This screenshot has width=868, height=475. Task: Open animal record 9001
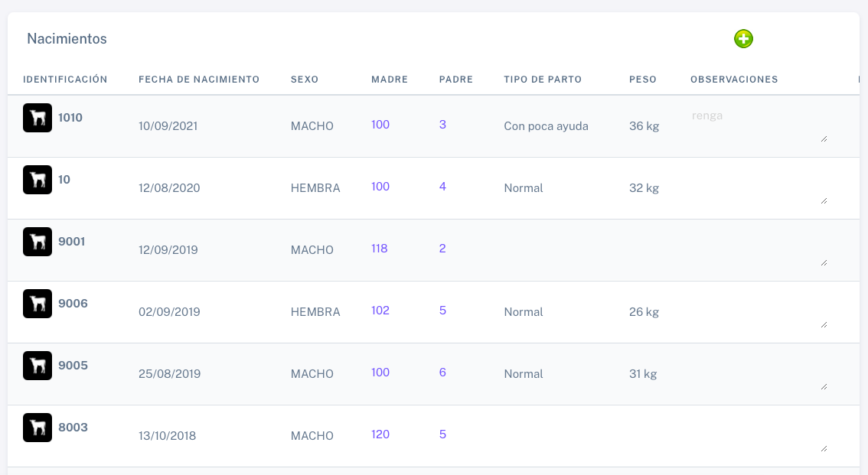point(72,241)
